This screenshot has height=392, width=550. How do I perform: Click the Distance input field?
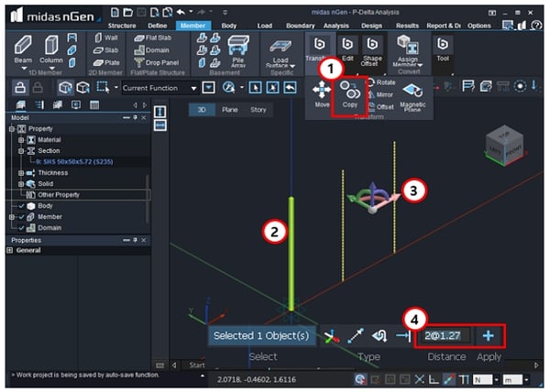(444, 335)
